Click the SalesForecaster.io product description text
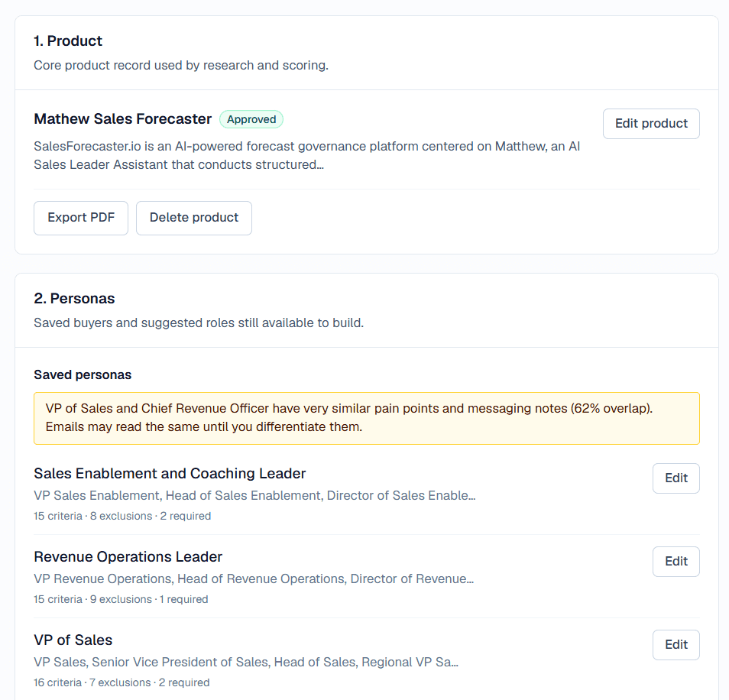 point(307,155)
